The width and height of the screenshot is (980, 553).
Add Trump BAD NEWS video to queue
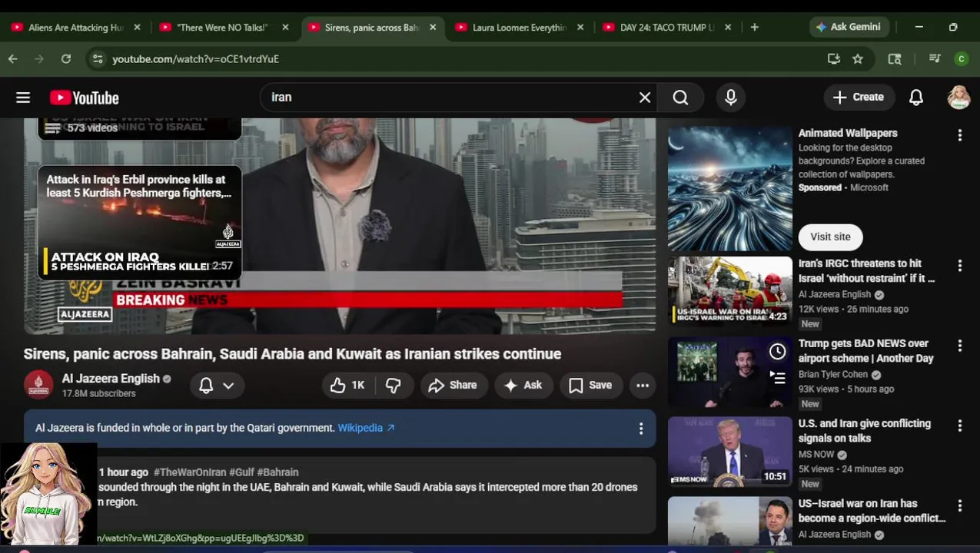(x=778, y=377)
